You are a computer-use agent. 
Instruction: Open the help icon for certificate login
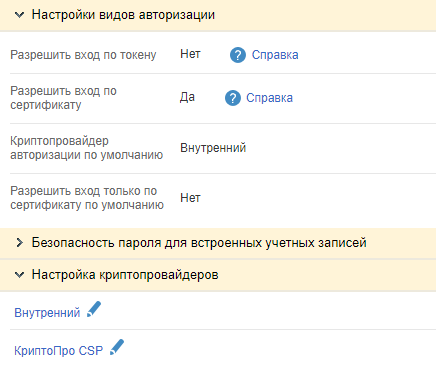click(233, 98)
